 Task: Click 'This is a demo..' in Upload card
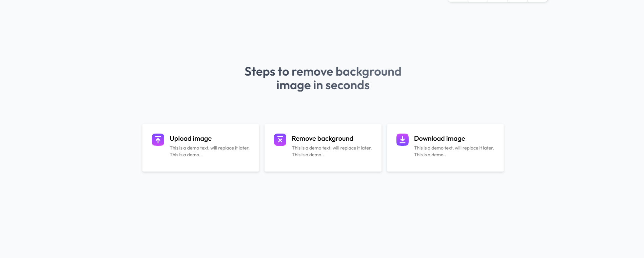(186, 155)
